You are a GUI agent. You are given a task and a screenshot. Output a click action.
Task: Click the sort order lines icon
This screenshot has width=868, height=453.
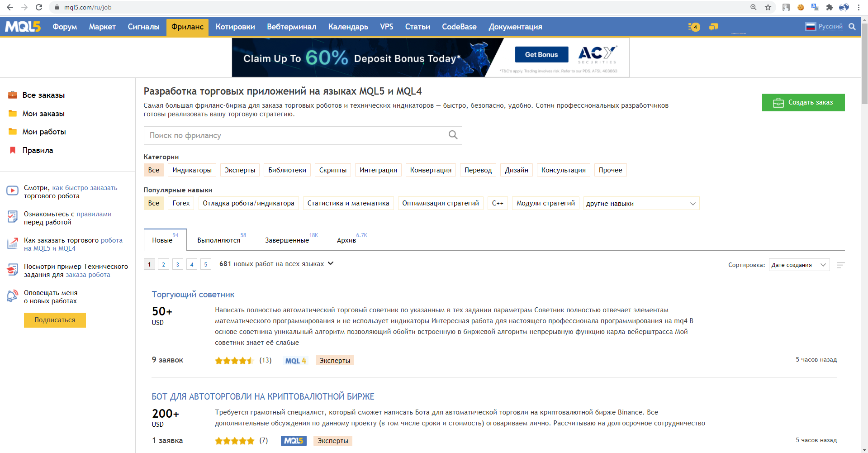coord(840,265)
